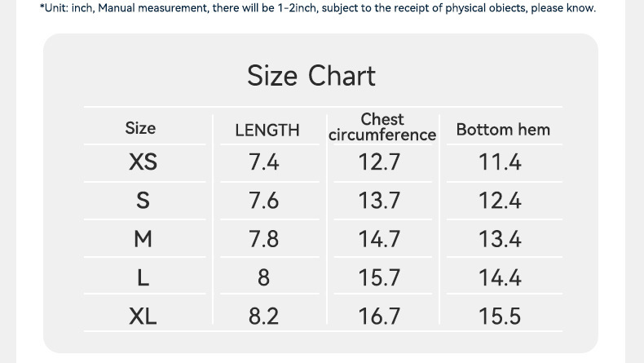Select the S size row label
Image resolution: width=644 pixels, height=363 pixels.
[x=143, y=201]
